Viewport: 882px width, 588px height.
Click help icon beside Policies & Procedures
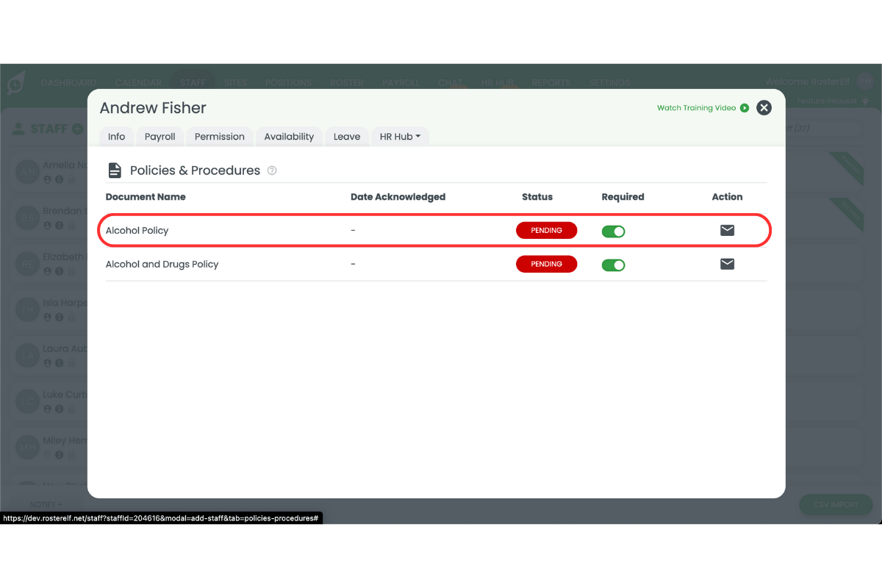coord(272,171)
